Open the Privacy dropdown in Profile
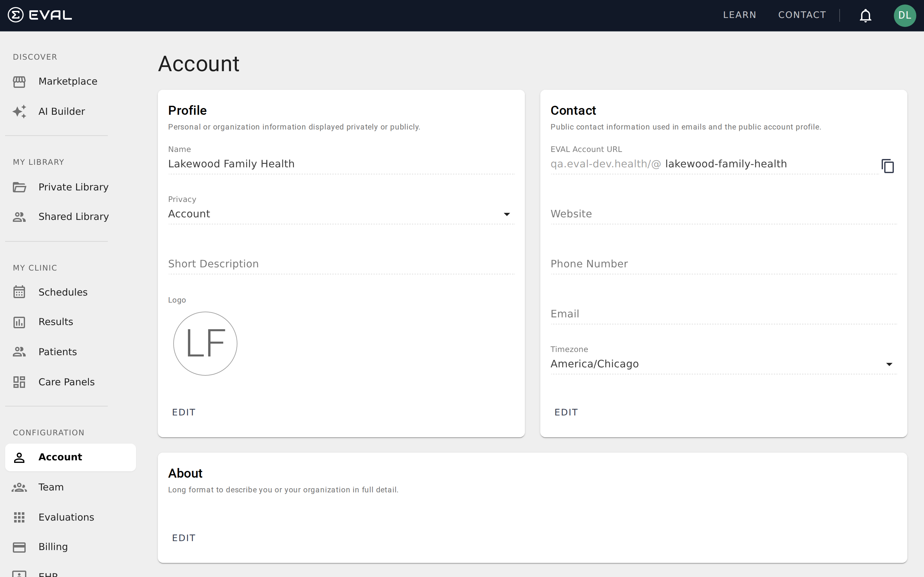The width and height of the screenshot is (924, 577). coord(507,214)
